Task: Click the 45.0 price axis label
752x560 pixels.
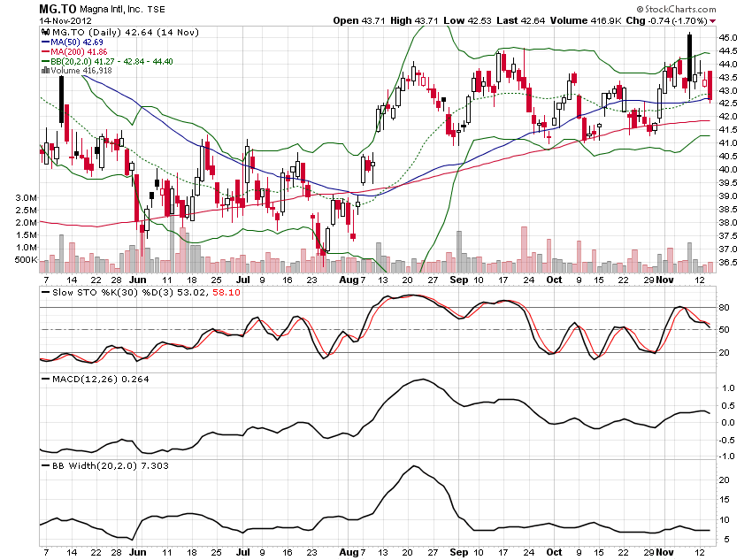Action: click(x=727, y=37)
